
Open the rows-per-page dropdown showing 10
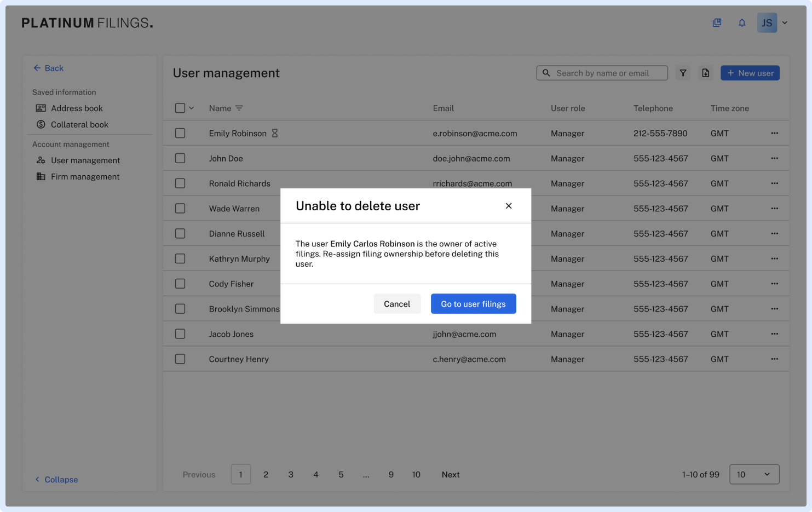click(x=754, y=474)
